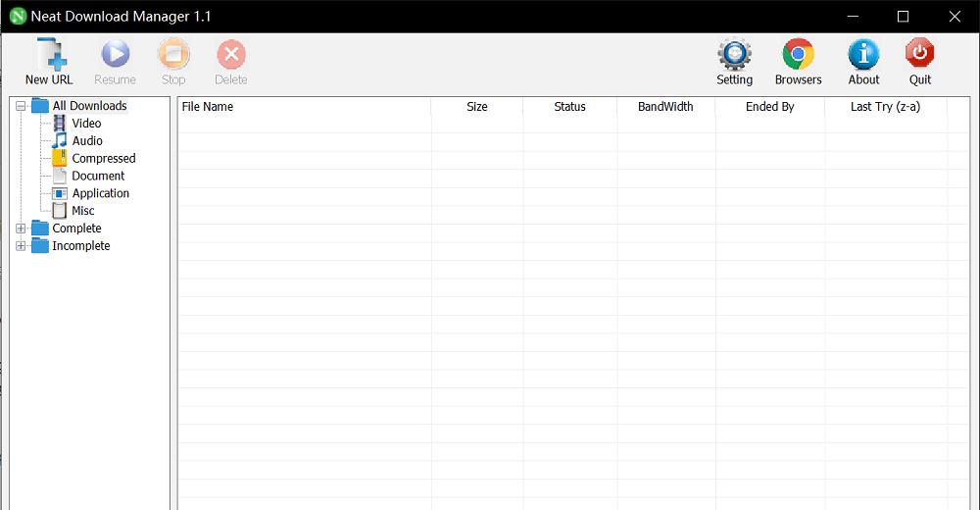The width and height of the screenshot is (980, 510).
Task: Click the Application window icon
Action: click(x=60, y=193)
